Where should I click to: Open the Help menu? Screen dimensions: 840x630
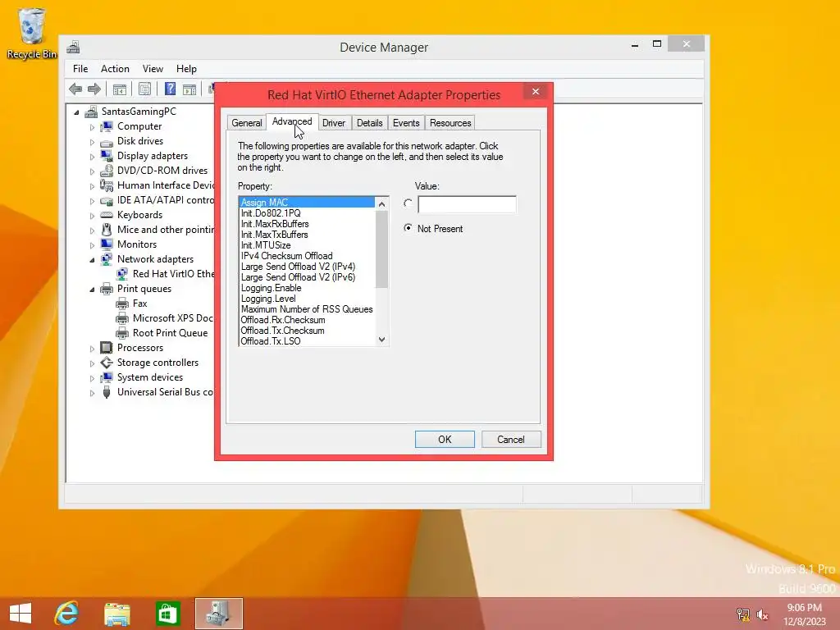point(186,69)
